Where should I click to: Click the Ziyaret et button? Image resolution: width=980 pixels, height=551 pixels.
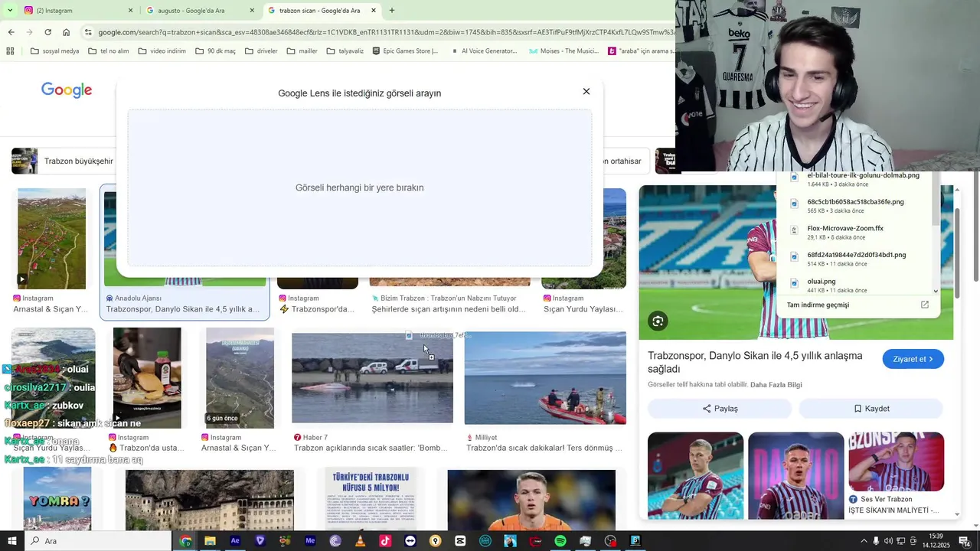(913, 359)
